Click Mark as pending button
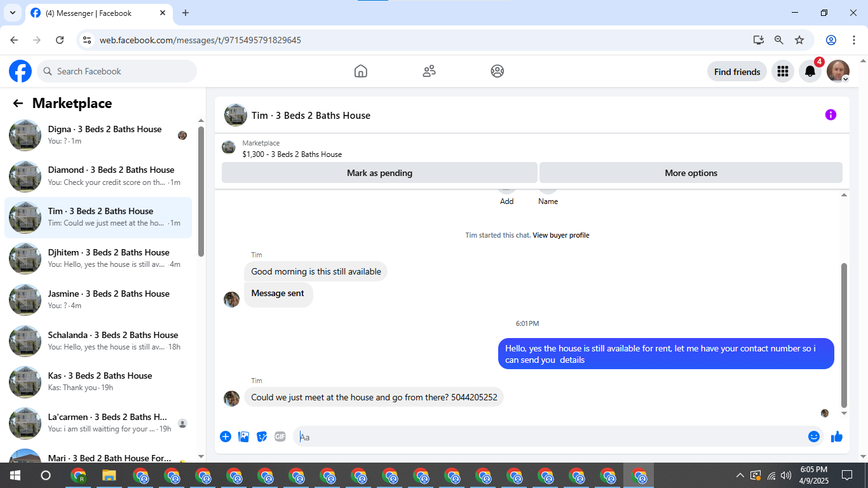The image size is (868, 488). (x=379, y=173)
